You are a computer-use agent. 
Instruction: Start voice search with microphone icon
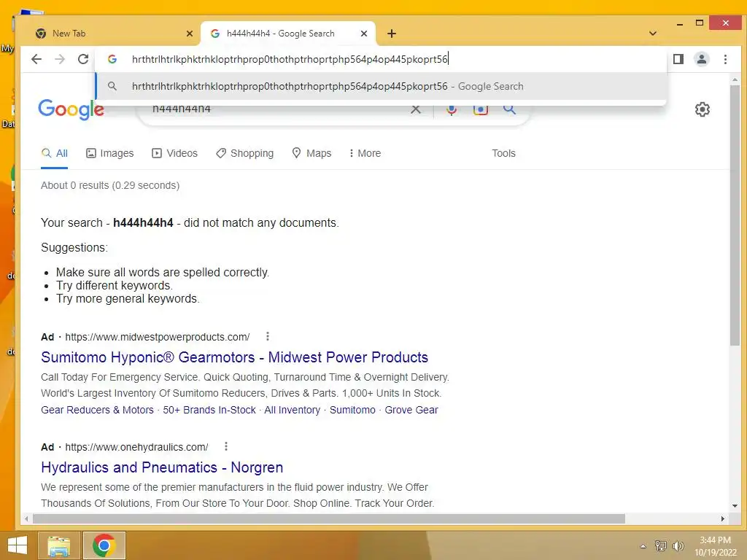click(451, 109)
